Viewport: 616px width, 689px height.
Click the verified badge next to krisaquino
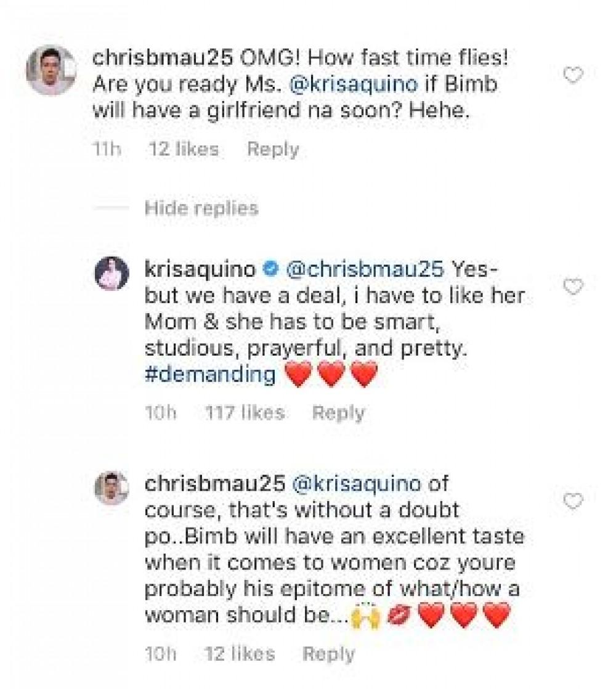[268, 269]
